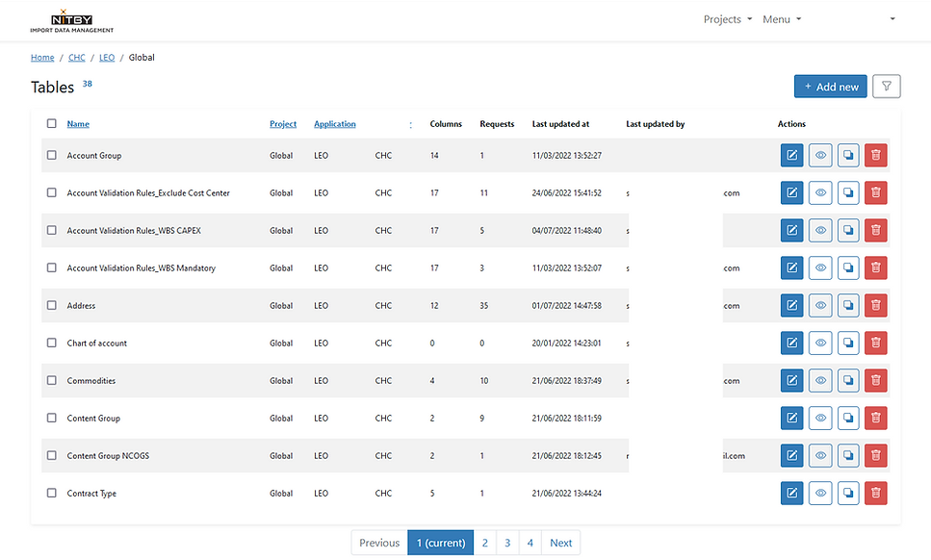The height and width of the screenshot is (560, 931).
Task: Edit the Chart of account table
Action: [x=791, y=343]
